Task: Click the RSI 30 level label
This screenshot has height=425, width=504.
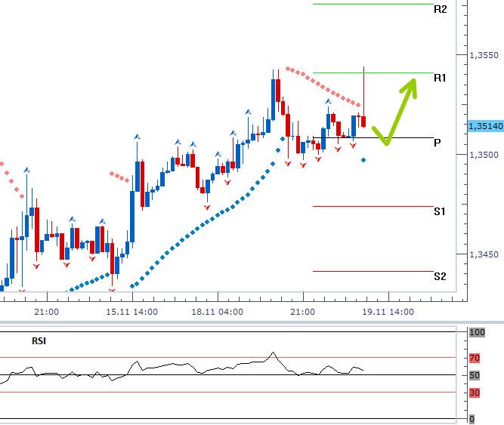Action: 475,393
